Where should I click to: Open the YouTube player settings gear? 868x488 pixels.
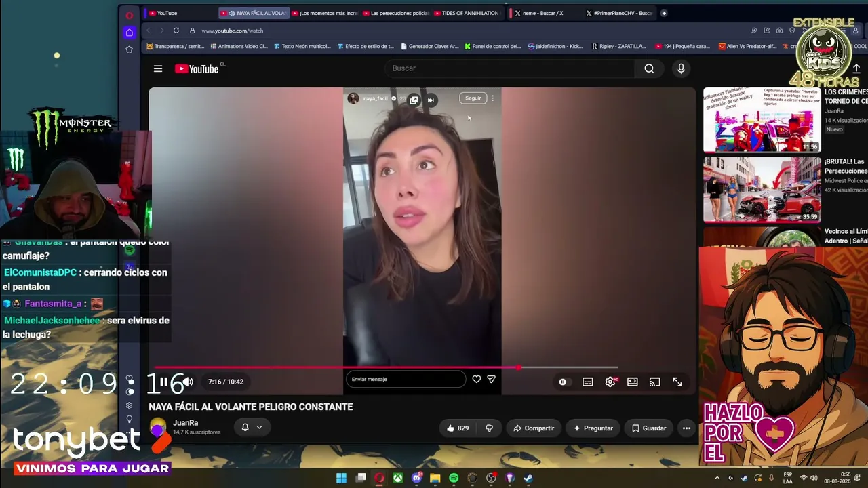pos(610,382)
